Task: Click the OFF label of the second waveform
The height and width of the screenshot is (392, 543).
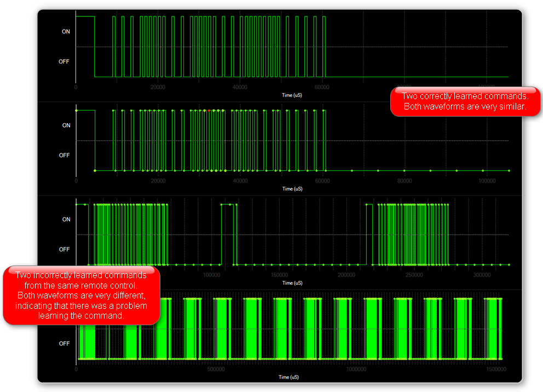Action: point(64,155)
